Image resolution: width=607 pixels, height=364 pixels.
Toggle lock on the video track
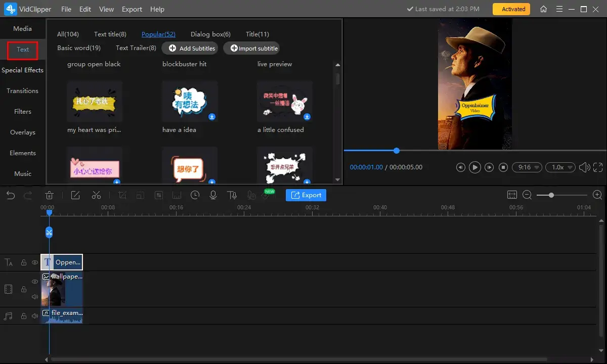(x=23, y=289)
